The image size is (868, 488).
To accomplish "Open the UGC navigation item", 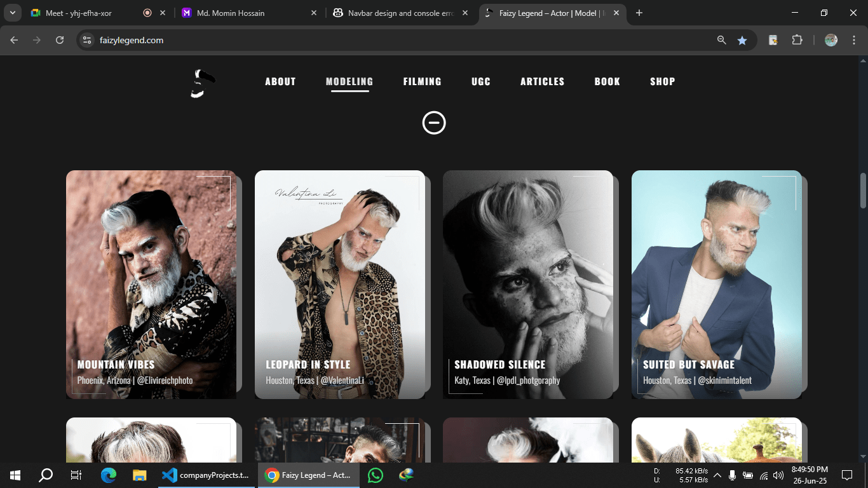I will (481, 81).
